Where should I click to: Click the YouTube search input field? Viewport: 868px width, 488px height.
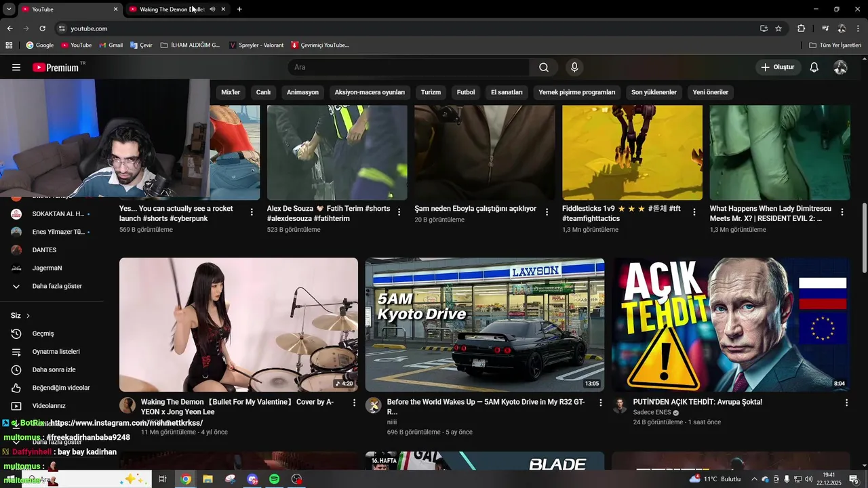tap(409, 67)
